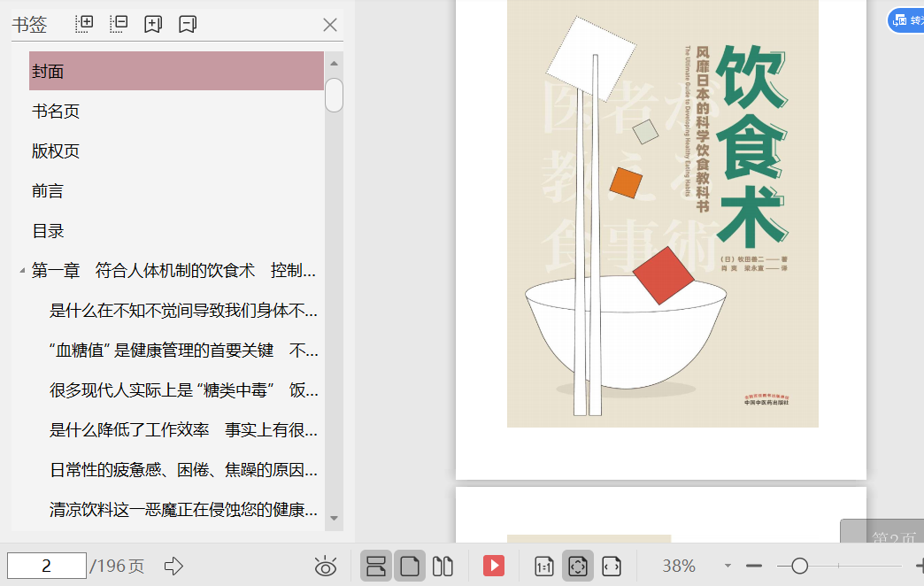Open the zoom percentage dropdown

click(x=728, y=566)
